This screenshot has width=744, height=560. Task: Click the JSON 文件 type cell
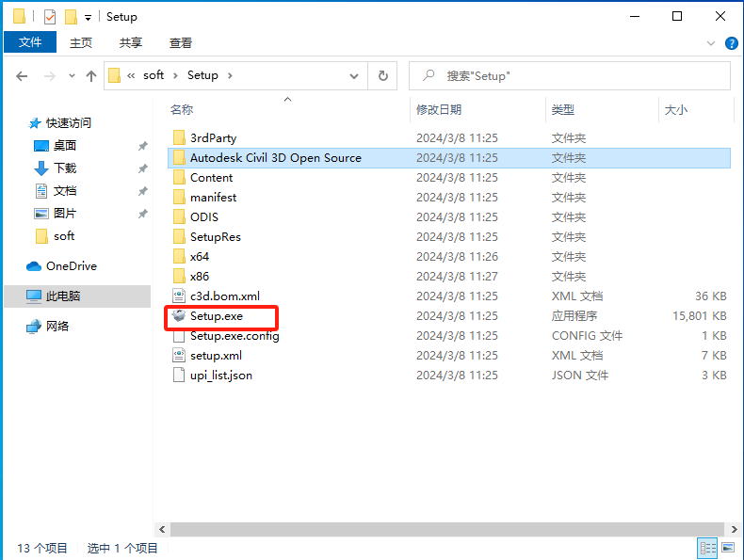[580, 376]
